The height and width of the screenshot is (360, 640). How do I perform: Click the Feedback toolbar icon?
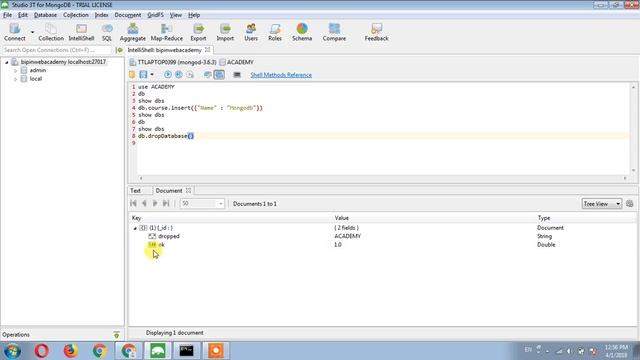click(376, 32)
